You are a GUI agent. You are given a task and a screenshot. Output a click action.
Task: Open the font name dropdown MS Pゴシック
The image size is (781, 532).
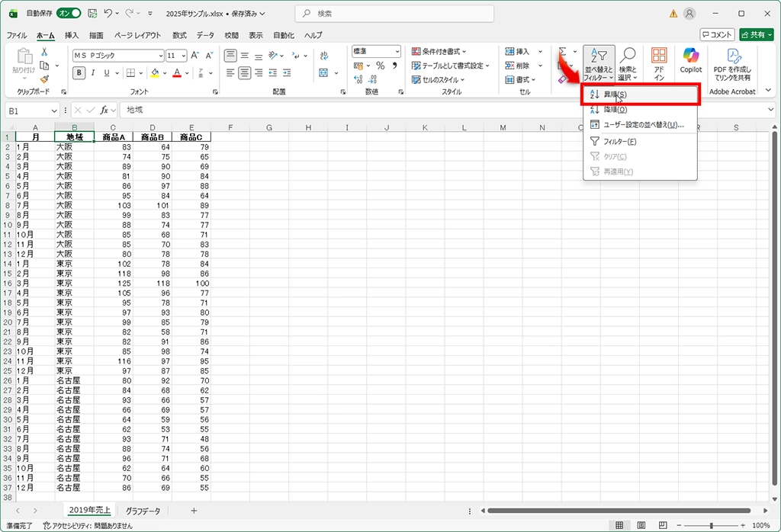click(x=117, y=56)
